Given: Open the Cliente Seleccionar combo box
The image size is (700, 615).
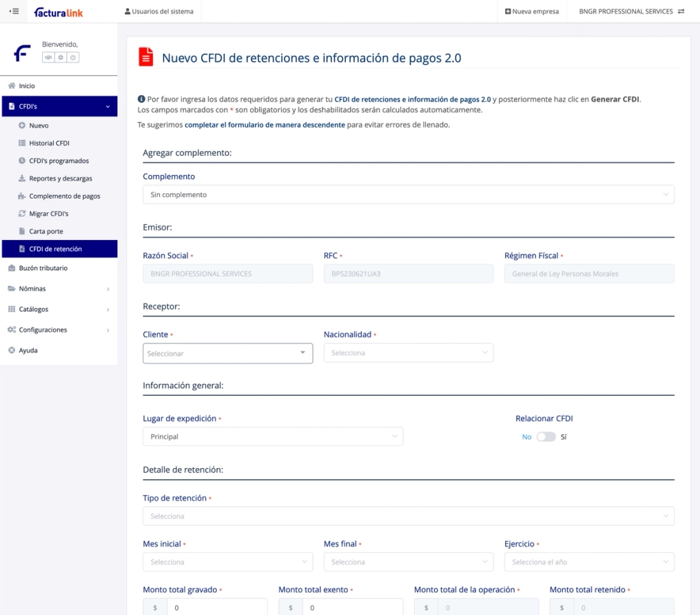Looking at the screenshot, I should (x=227, y=353).
